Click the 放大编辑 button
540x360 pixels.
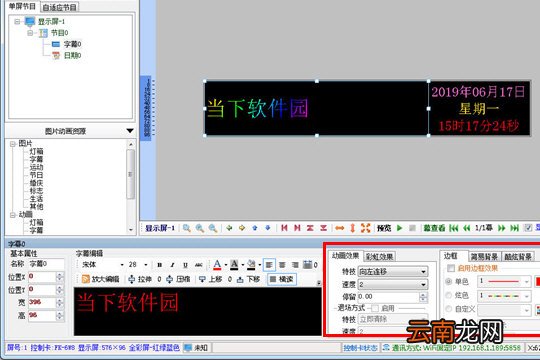coord(100,279)
